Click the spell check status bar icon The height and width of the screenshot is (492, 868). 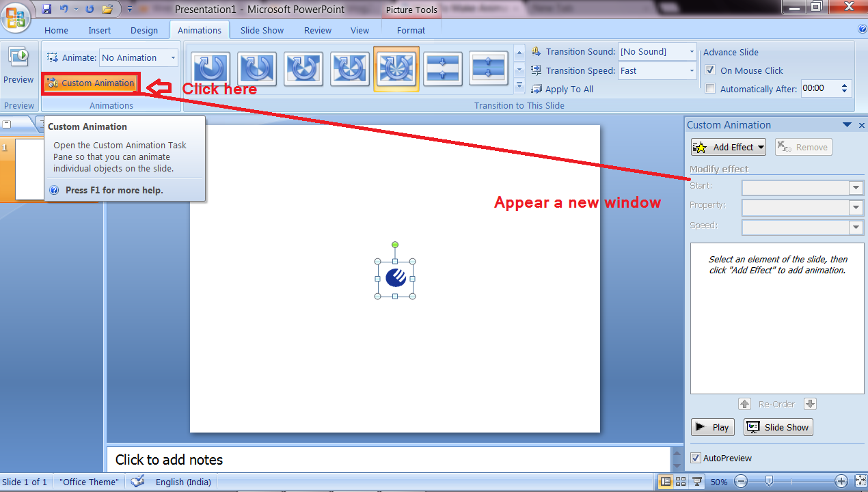tap(137, 482)
